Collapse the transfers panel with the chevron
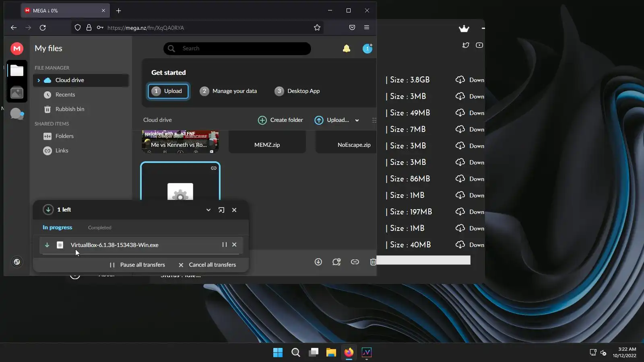 (208, 210)
